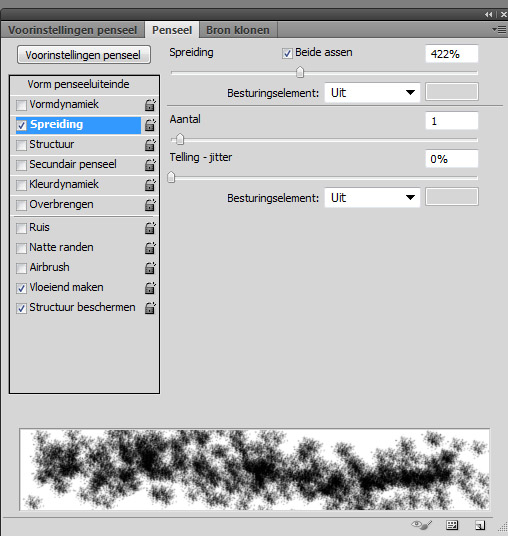This screenshot has height=536, width=508.
Task: Open Besturingselement dropdown under Telling - jitter
Action: pos(372,197)
